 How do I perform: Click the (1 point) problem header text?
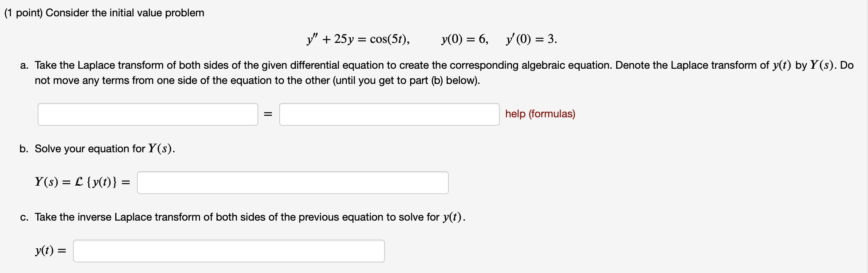point(103,13)
